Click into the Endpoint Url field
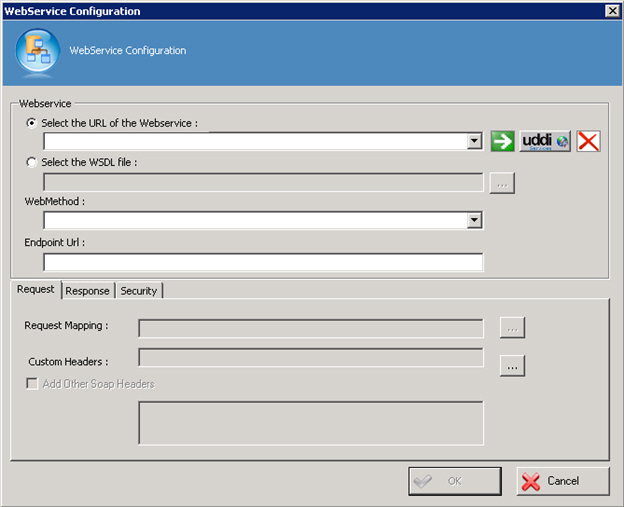Image resolution: width=624 pixels, height=507 pixels. pos(263,262)
